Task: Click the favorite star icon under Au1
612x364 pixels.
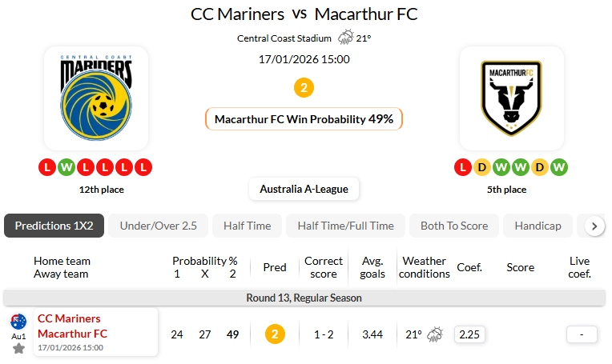Action: pos(18,349)
